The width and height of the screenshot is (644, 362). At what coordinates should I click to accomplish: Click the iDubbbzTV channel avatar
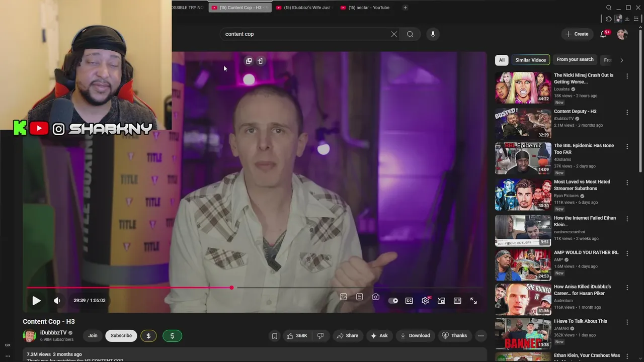(29, 336)
